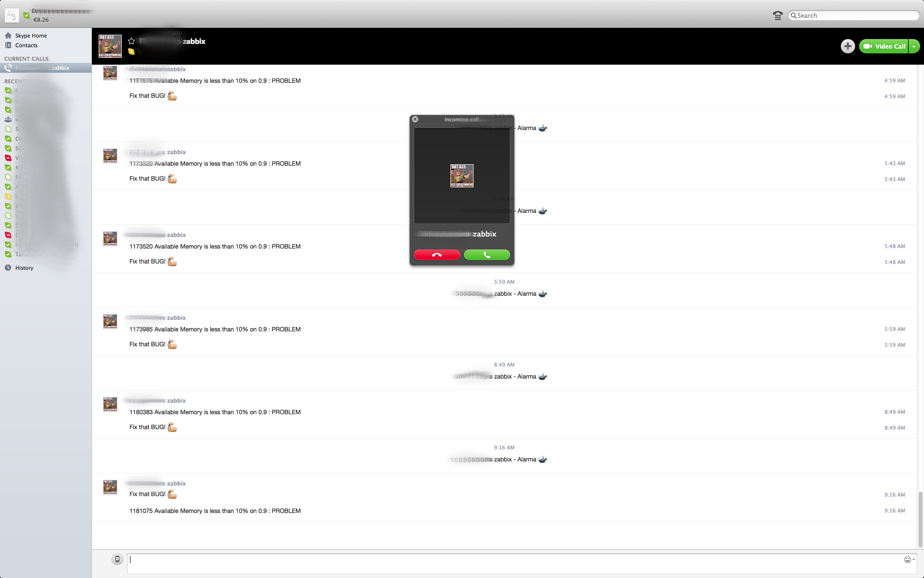Open the emoticon picker
Viewport: 924px width, 578px height.
pyautogui.click(x=909, y=559)
